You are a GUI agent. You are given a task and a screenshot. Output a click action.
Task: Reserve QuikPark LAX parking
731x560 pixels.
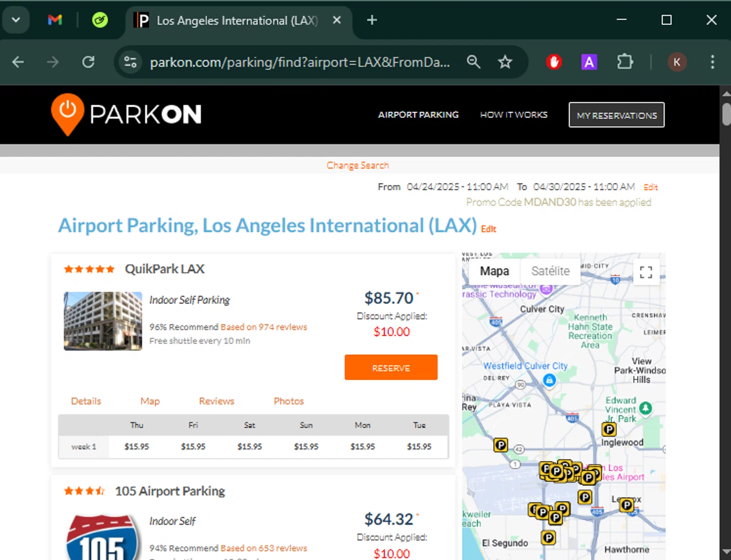pos(391,367)
